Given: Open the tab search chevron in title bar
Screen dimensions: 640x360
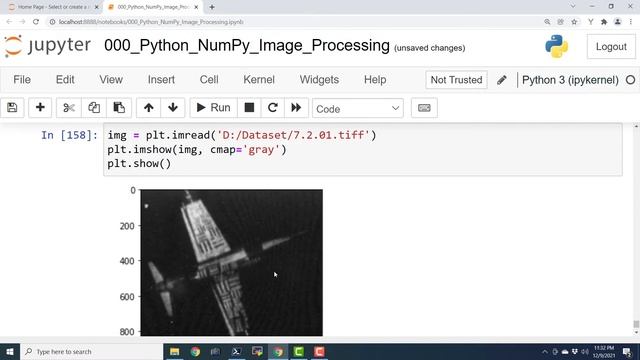Looking at the screenshot, I should point(573,7).
